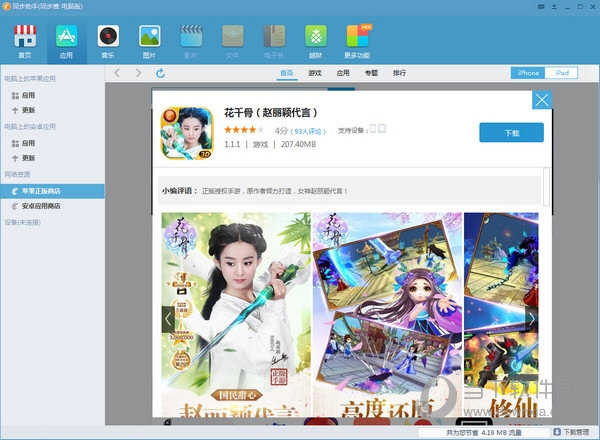Switch to the 游戏 games tab
Viewport: 600px width, 441px height.
[315, 73]
